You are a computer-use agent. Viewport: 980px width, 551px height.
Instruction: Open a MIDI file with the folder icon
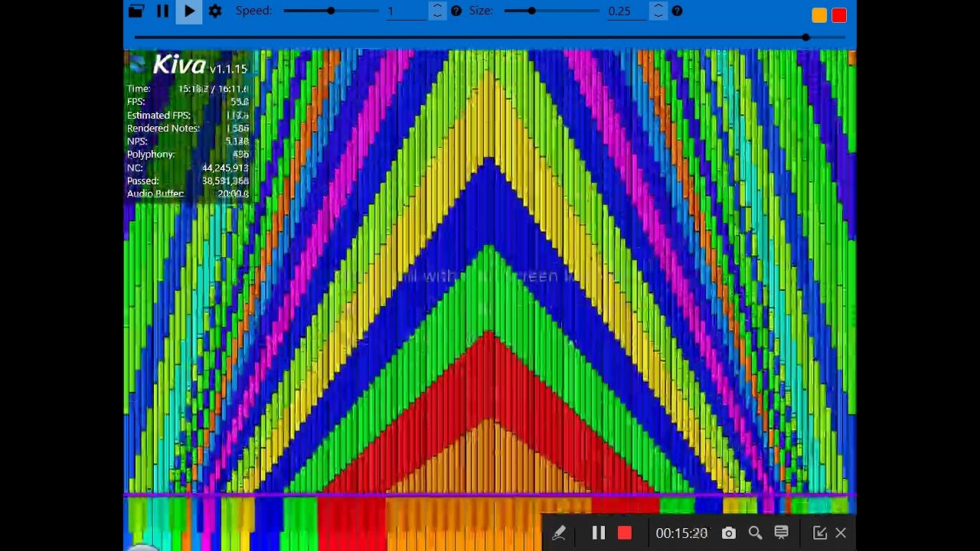pos(136,11)
